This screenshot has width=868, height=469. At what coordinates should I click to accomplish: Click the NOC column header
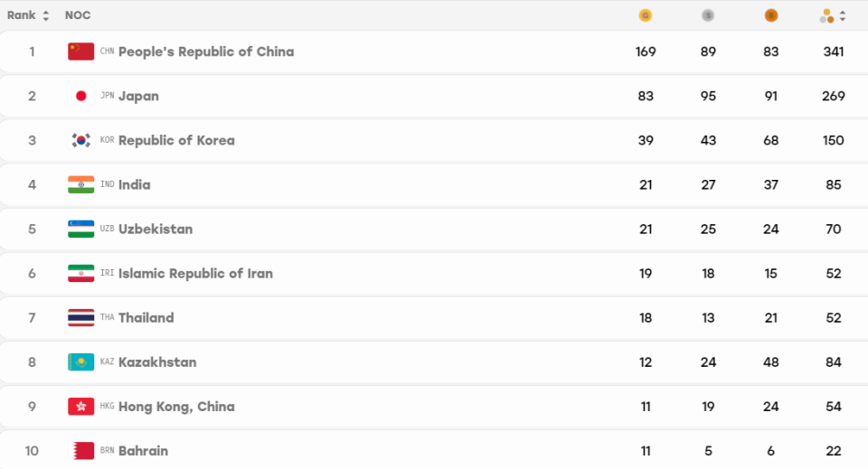pos(78,15)
